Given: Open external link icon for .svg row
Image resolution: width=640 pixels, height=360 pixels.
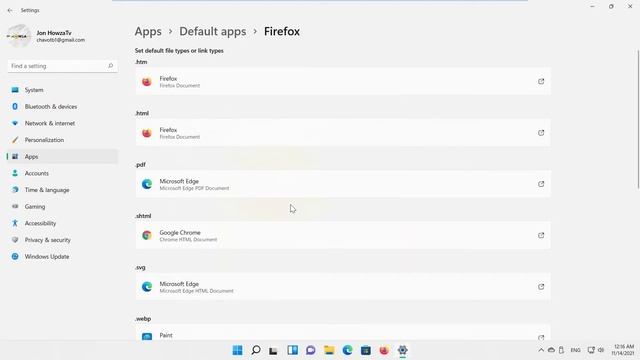Looking at the screenshot, I should tap(541, 287).
